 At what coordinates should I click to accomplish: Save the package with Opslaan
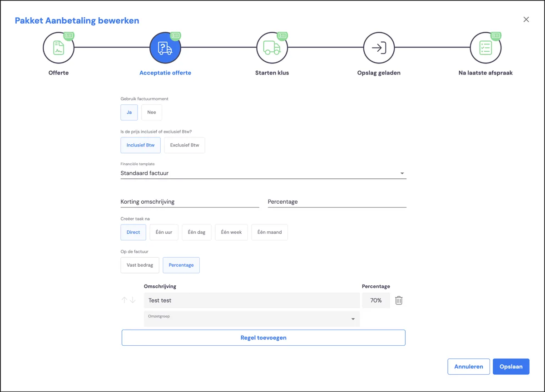pos(511,367)
